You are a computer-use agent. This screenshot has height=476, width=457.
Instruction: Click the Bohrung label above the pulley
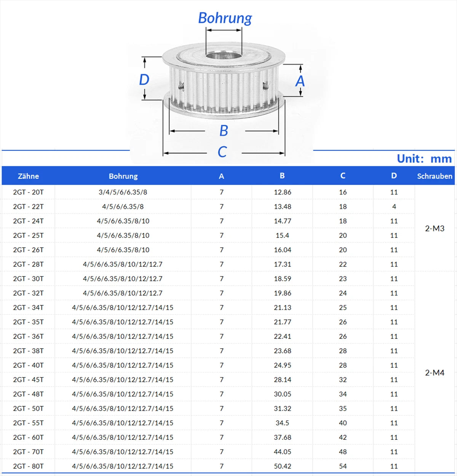[x=225, y=18]
